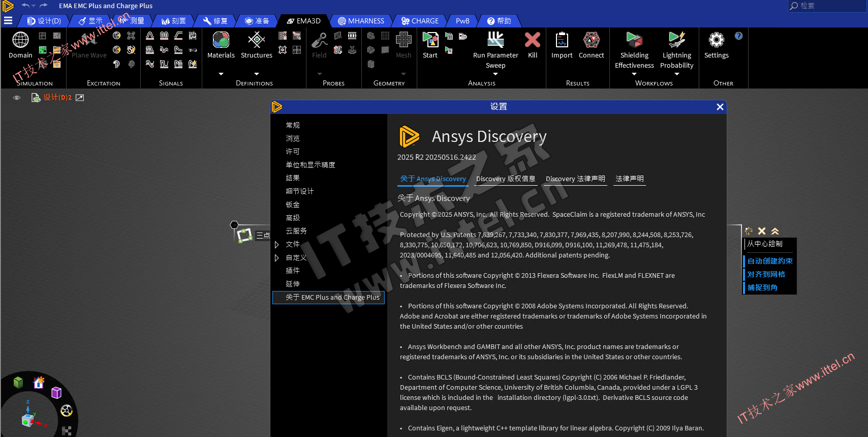Expand the 自定义 settings category
This screenshot has width=868, height=437.
[277, 258]
